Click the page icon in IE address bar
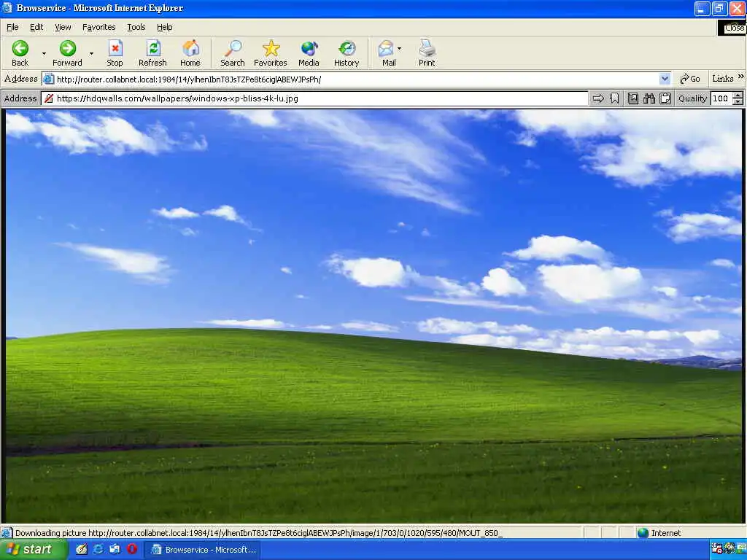The image size is (747, 560). pyautogui.click(x=49, y=79)
